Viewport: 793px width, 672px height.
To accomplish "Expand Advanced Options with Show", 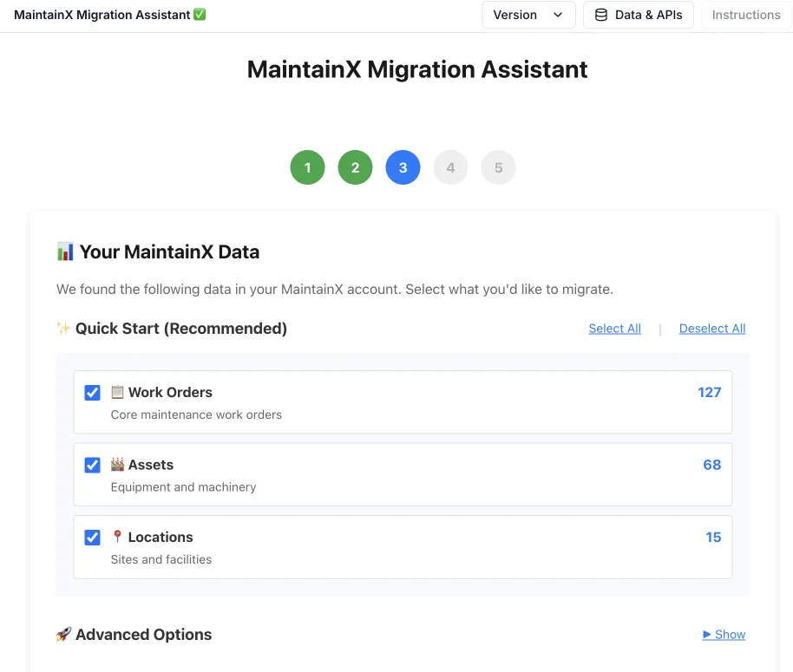I will [x=724, y=635].
